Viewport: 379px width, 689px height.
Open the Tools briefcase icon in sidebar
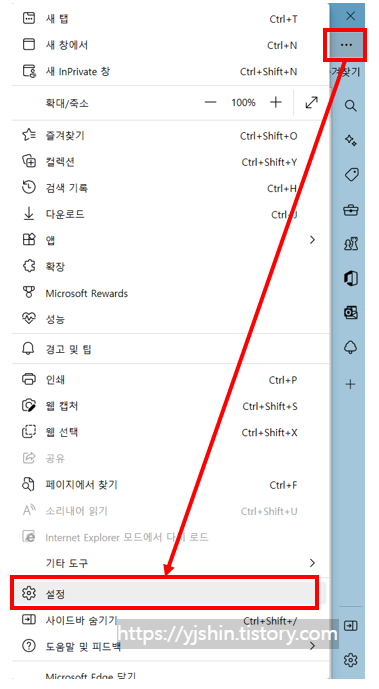click(350, 210)
